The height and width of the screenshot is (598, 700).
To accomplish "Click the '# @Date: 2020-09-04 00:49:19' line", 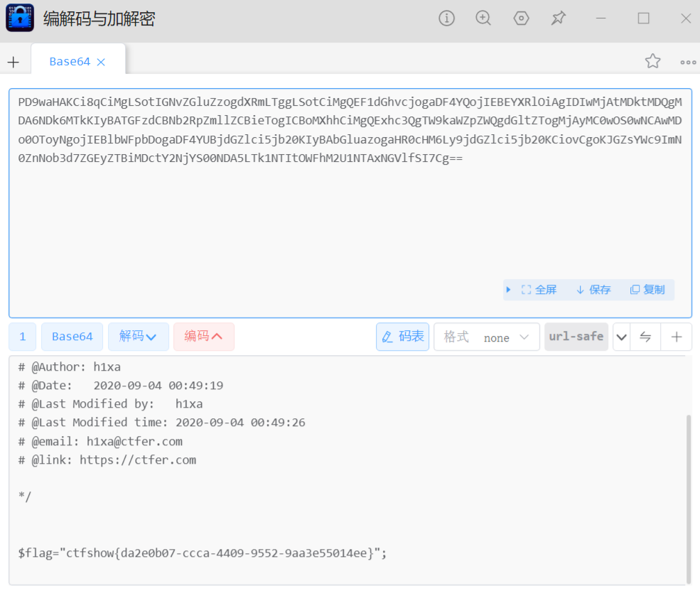I will click(x=121, y=386).
